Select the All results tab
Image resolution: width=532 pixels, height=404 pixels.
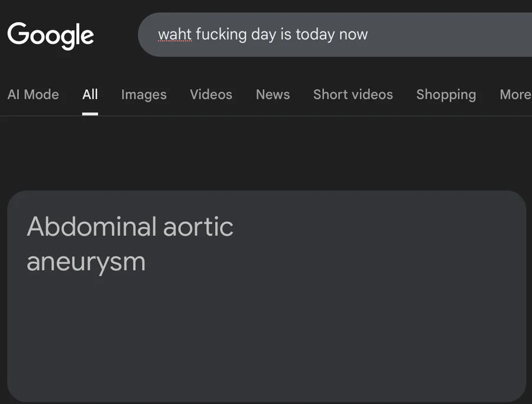[90, 95]
